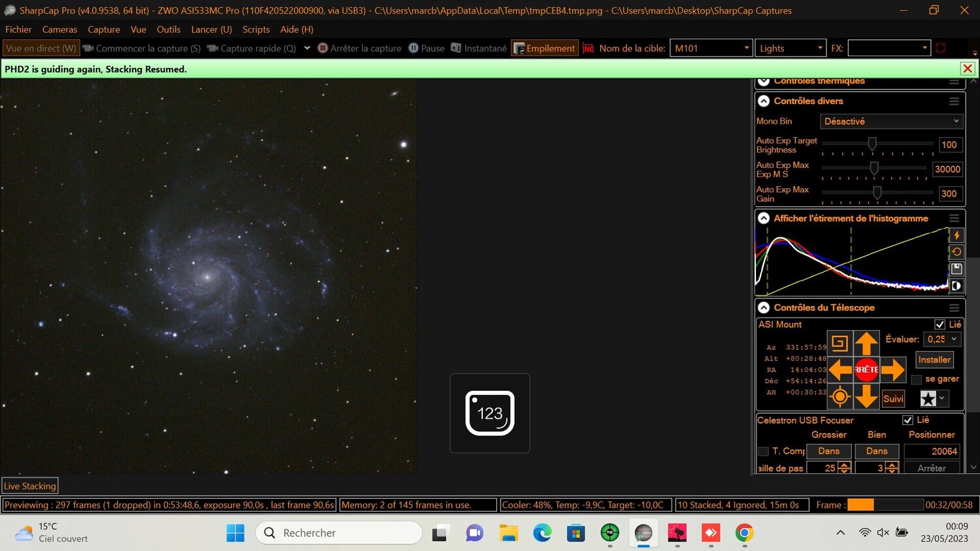Open the target name M101 dropdown
This screenshot has height=551, width=980.
pyautogui.click(x=711, y=48)
